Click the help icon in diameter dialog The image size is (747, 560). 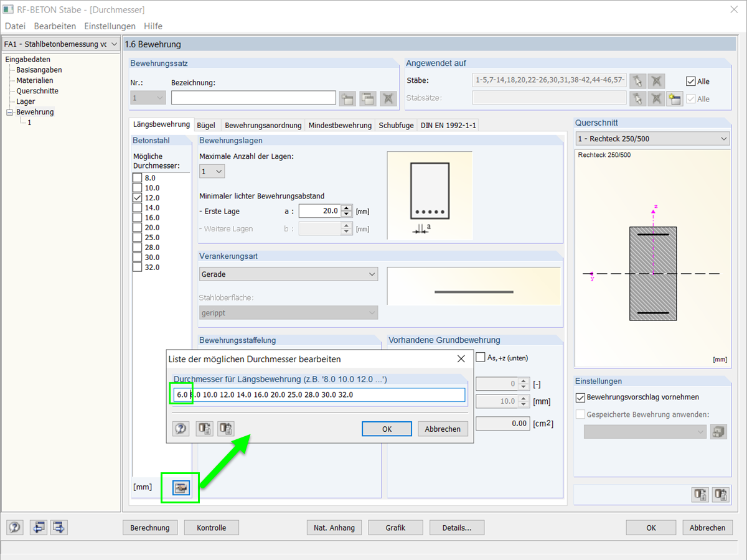(181, 429)
